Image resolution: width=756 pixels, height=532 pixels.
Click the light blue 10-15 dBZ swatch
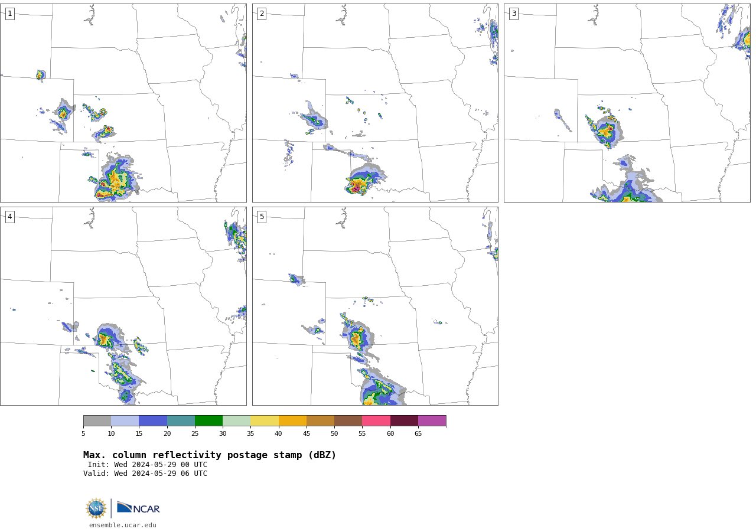[x=125, y=421]
